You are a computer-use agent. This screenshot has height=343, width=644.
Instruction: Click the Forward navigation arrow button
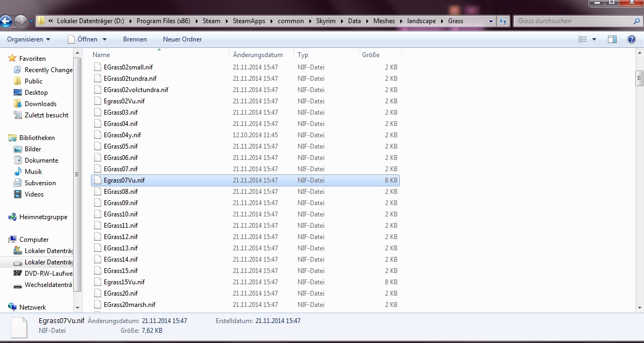[x=20, y=21]
